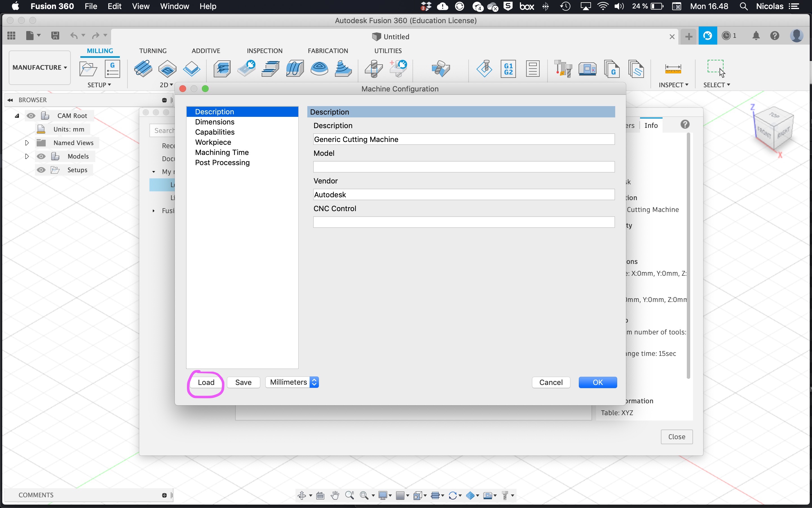This screenshot has width=812, height=508.
Task: Click the Redo arrow icon
Action: click(x=96, y=36)
